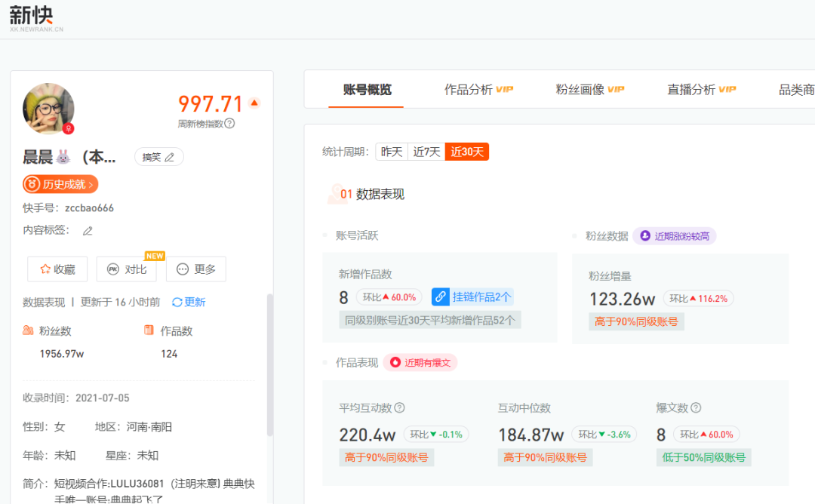The image size is (815, 504).
Task: Select the 昨天 statistics period
Action: tap(392, 152)
